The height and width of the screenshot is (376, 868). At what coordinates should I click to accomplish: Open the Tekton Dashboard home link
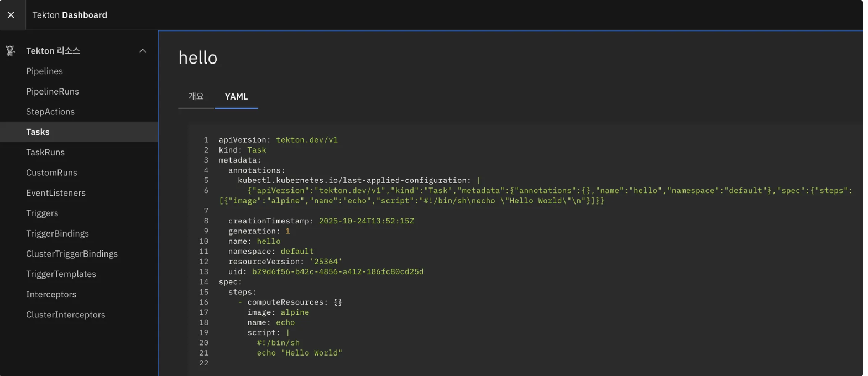click(70, 15)
